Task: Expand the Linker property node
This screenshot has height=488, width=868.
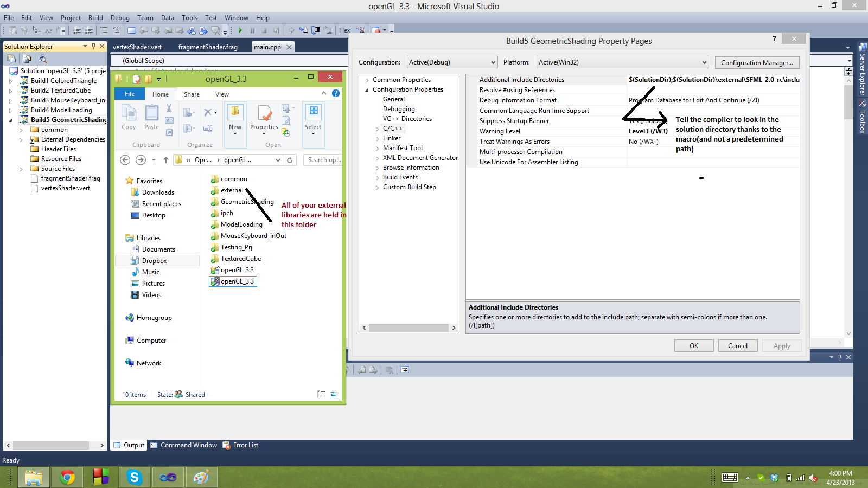Action: [378, 139]
